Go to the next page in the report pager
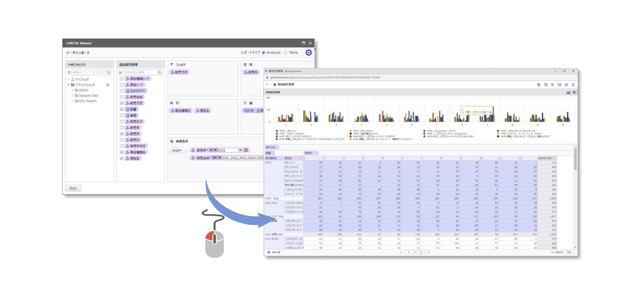The image size is (644, 307). [429, 252]
